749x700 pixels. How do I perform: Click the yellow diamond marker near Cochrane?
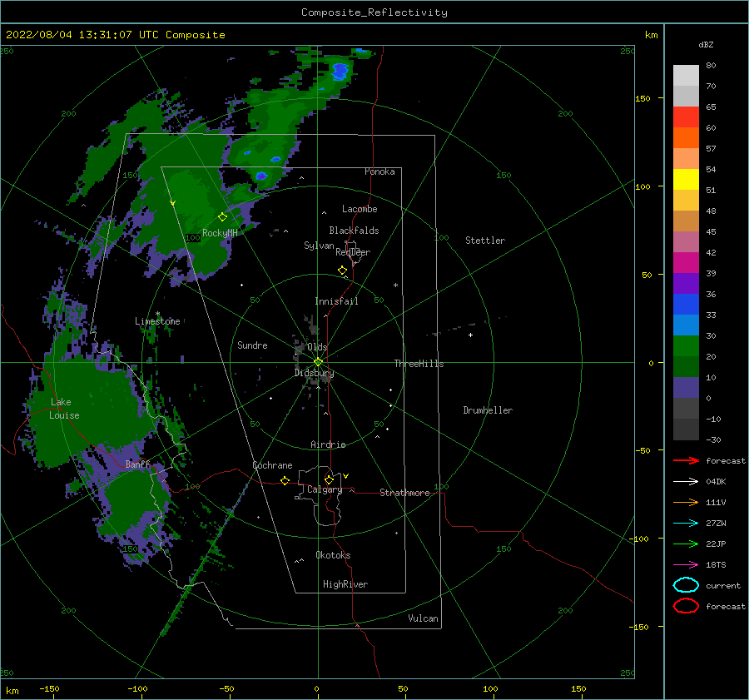tap(285, 480)
